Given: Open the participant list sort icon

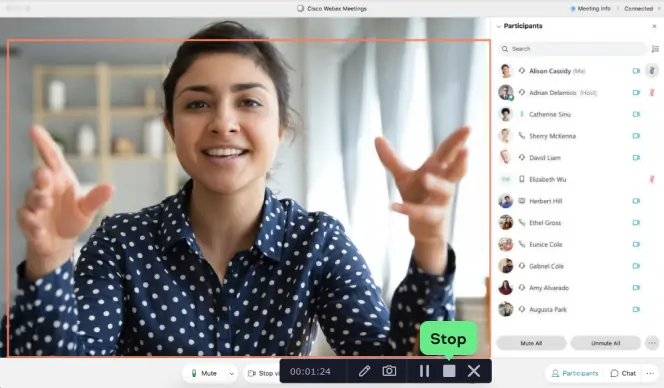Looking at the screenshot, I should tap(655, 49).
